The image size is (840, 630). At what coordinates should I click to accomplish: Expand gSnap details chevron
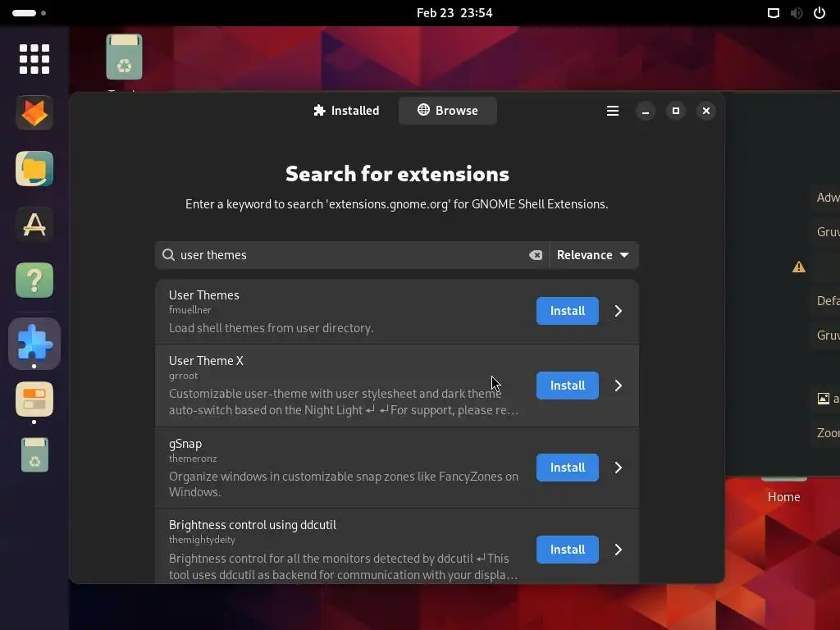(x=619, y=468)
